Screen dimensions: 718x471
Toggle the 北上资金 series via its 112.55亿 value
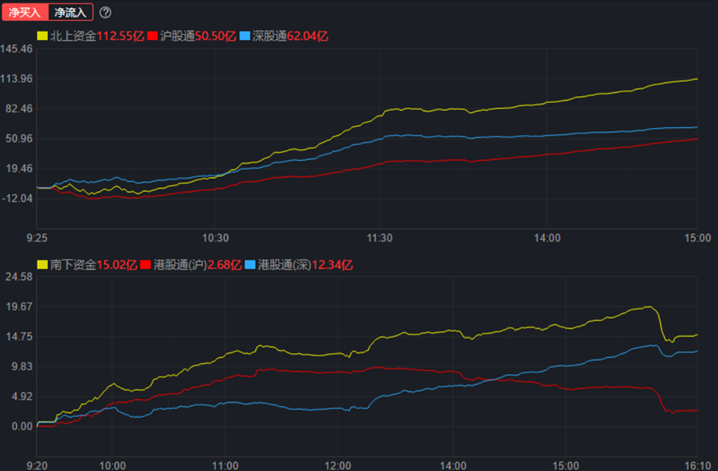[x=120, y=36]
